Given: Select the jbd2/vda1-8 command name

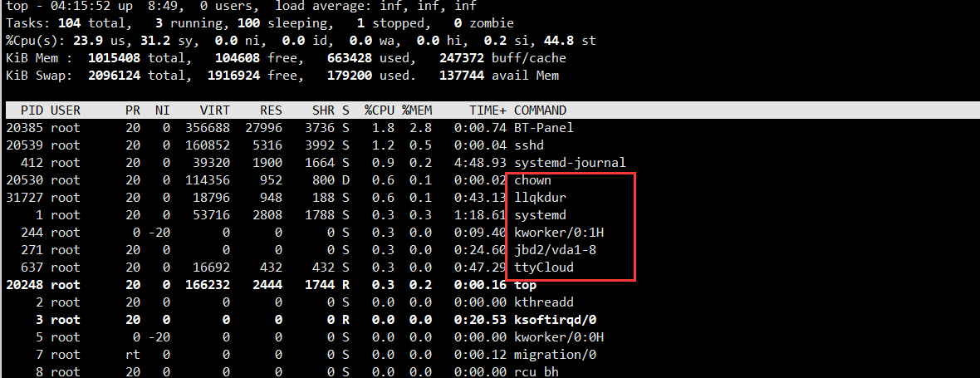Looking at the screenshot, I should (555, 250).
